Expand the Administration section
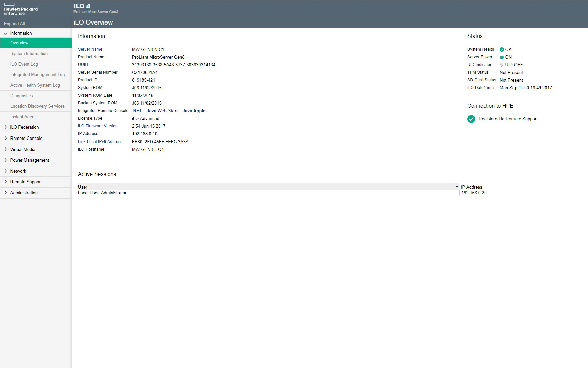 (x=6, y=193)
